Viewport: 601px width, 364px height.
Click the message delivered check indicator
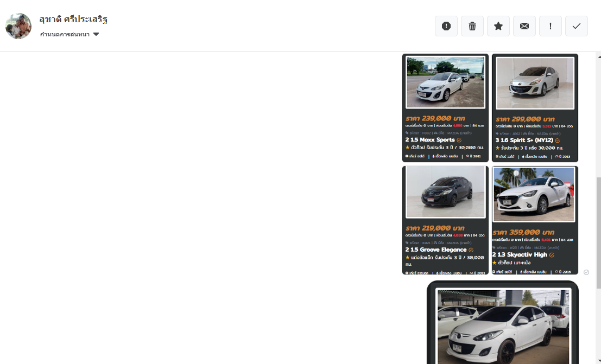pos(586,272)
